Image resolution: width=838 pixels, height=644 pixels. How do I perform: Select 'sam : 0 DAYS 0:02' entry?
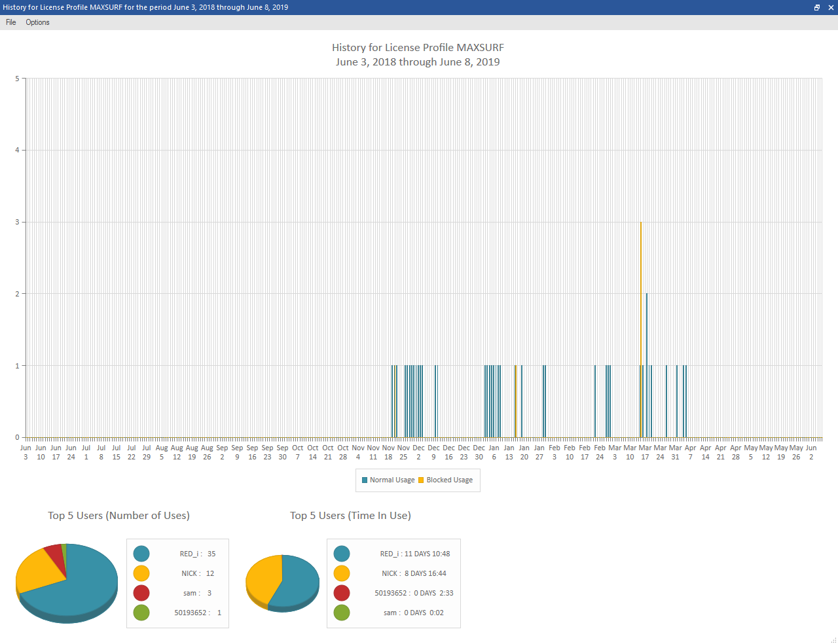coord(414,613)
